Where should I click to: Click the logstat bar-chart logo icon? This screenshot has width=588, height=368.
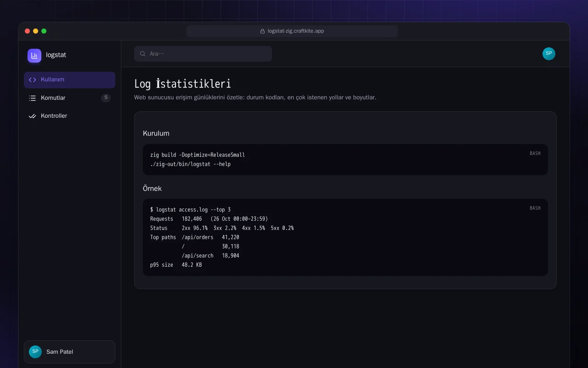[34, 56]
